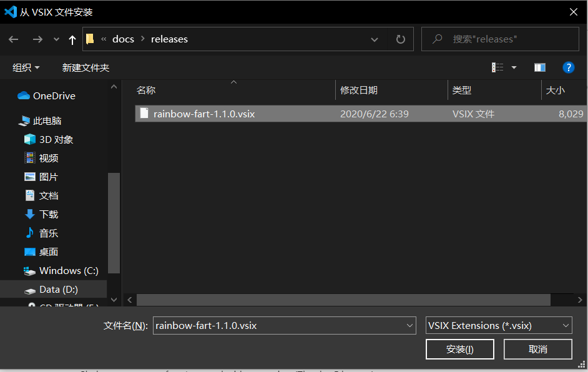Click the file size 8,029 cell
588x372 pixels.
(571, 114)
